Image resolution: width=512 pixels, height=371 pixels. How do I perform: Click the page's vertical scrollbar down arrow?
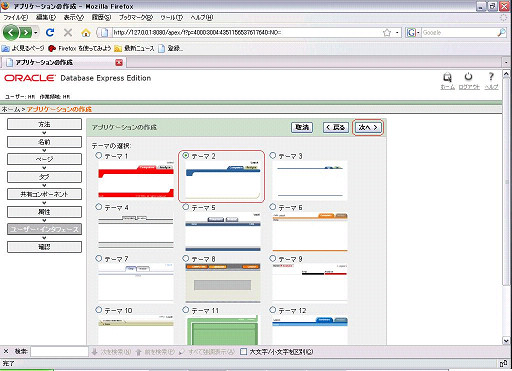tap(506, 341)
